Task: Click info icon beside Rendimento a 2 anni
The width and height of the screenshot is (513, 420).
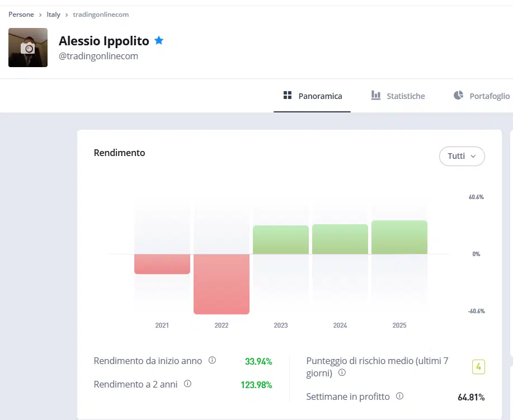Action: 189,384
